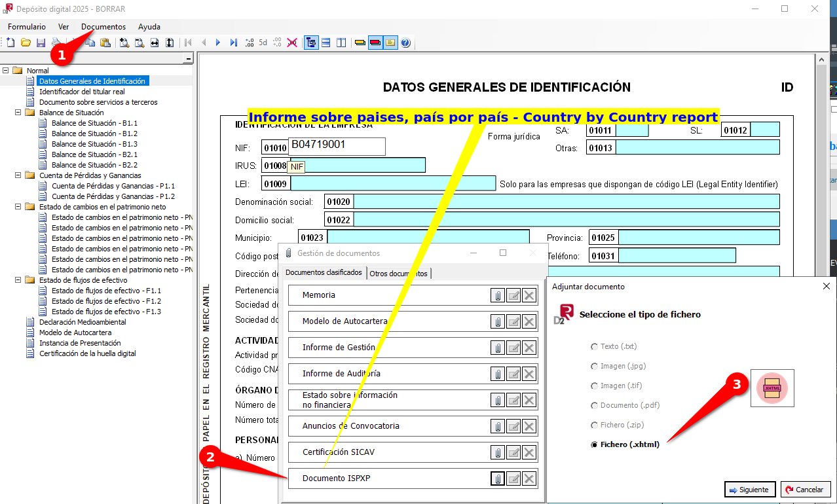The height and width of the screenshot is (504, 837).
Task: Click the Siguiente button
Action: click(751, 490)
